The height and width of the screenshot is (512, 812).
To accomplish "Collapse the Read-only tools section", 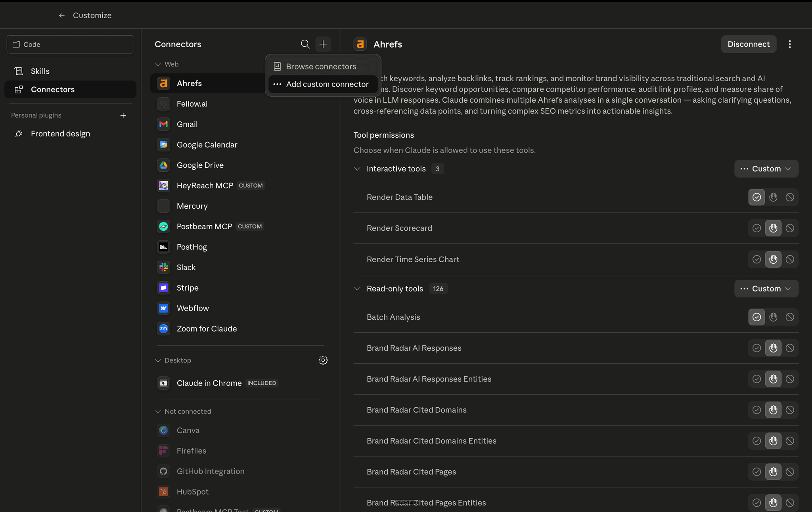I will [x=357, y=289].
